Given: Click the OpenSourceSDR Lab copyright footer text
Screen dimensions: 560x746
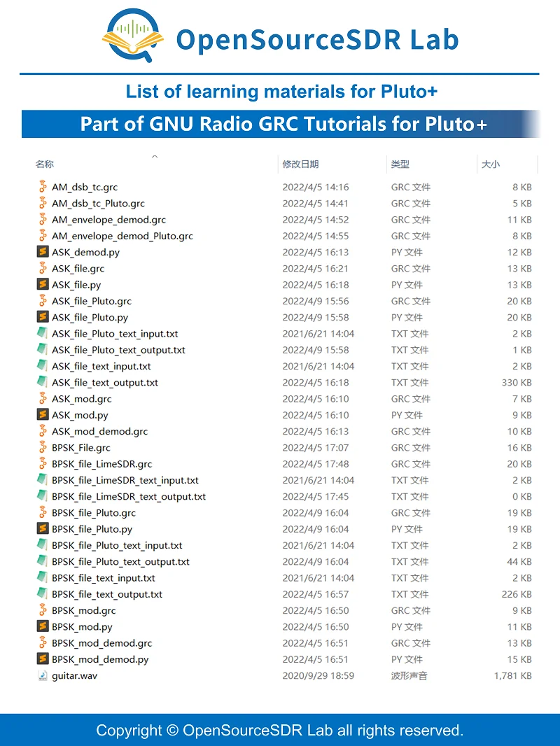Looking at the screenshot, I should [x=280, y=731].
